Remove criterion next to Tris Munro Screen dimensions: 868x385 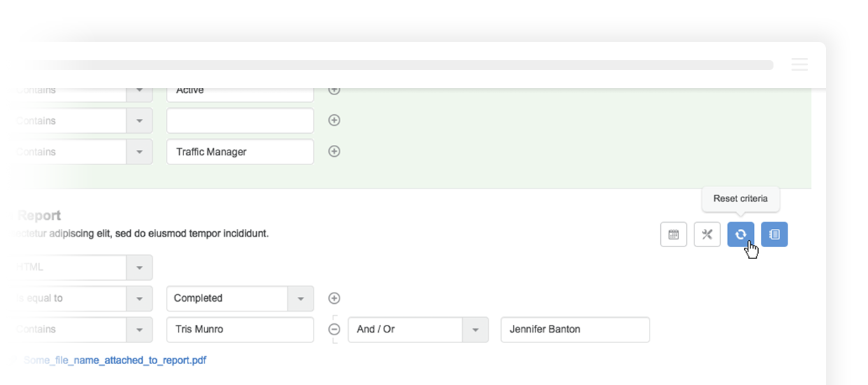[335, 329]
